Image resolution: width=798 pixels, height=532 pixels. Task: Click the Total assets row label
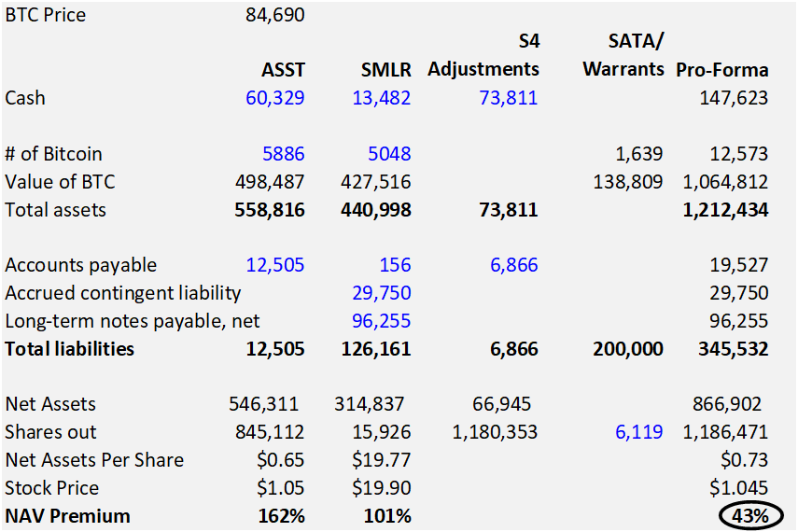(55, 210)
